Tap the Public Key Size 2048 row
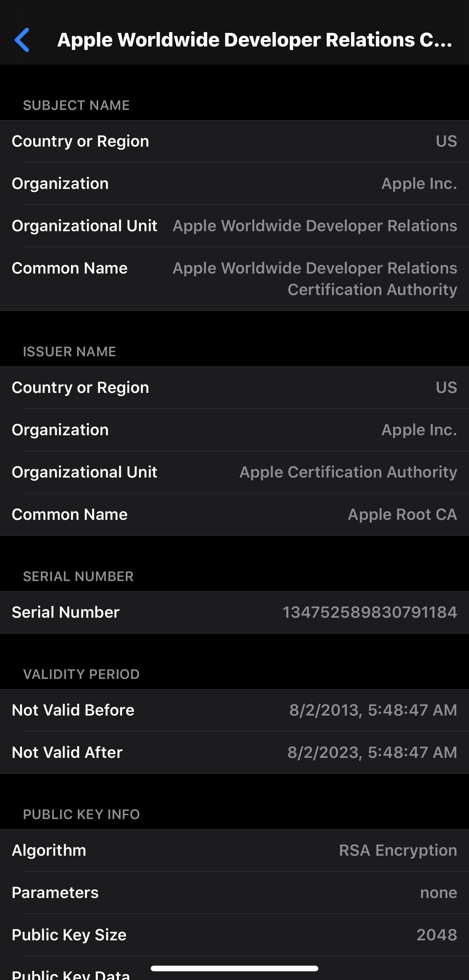Screen dimensions: 469x980 (234, 935)
